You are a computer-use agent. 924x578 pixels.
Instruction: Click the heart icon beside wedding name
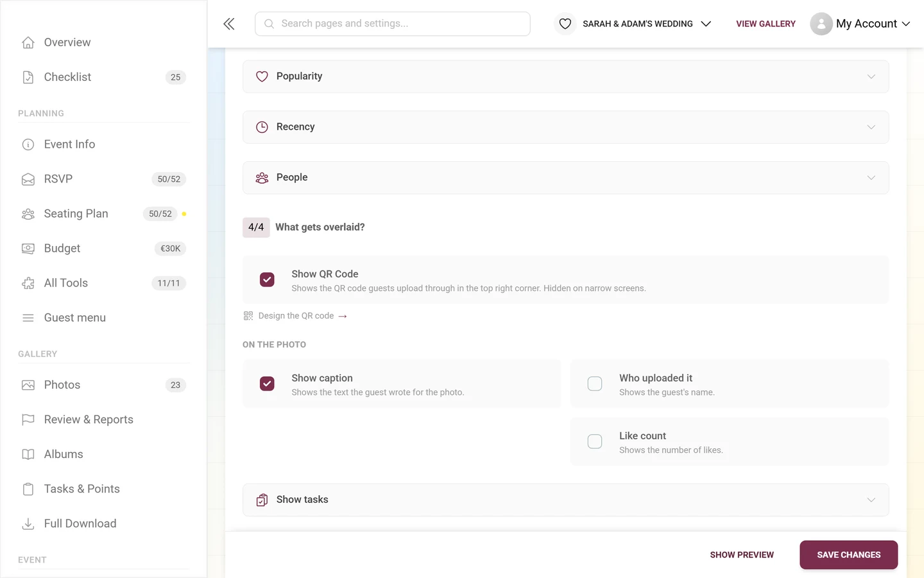(565, 24)
